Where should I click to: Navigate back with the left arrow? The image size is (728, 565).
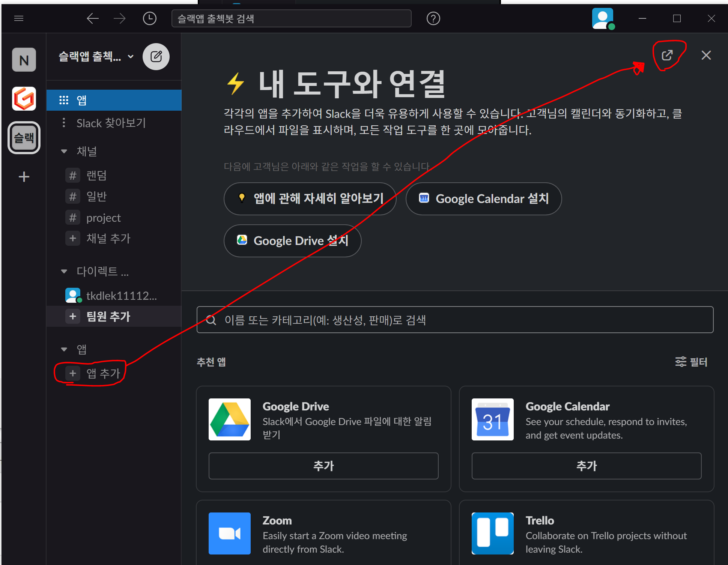coord(92,18)
